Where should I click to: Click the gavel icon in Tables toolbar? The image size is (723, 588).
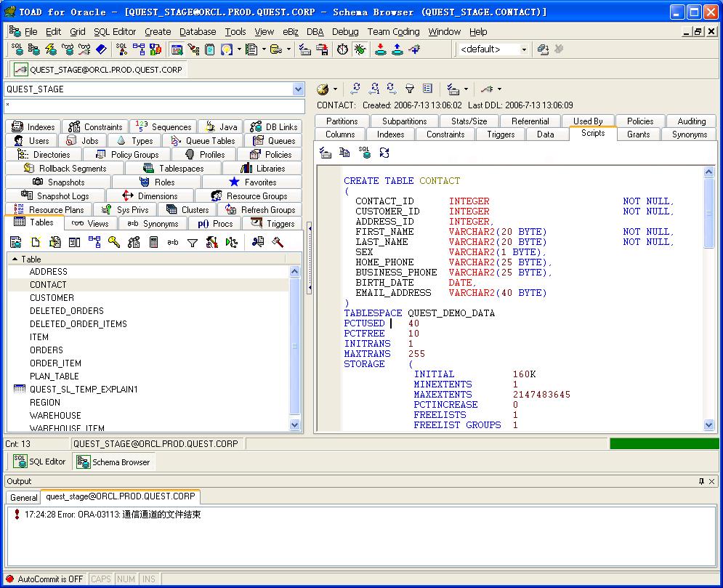[x=278, y=242]
